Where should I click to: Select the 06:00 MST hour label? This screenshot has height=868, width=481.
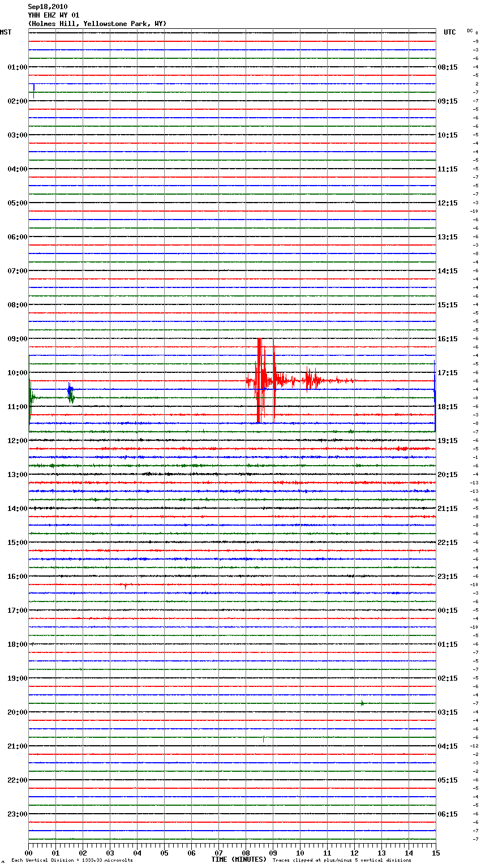coord(17,237)
